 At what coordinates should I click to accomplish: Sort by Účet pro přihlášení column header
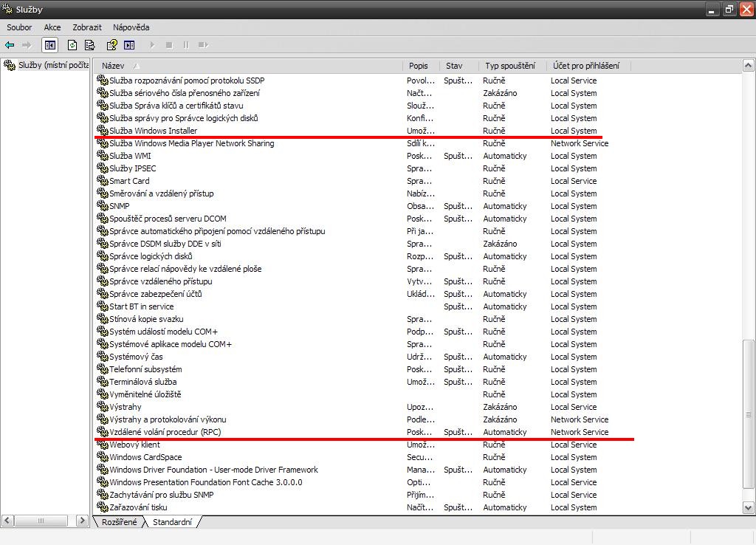point(588,66)
